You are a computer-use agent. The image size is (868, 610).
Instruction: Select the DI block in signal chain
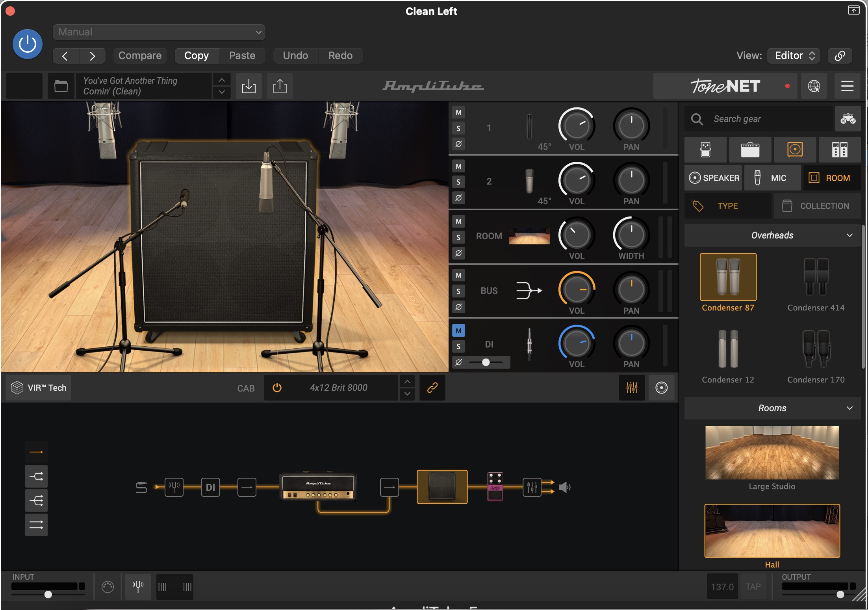[210, 487]
